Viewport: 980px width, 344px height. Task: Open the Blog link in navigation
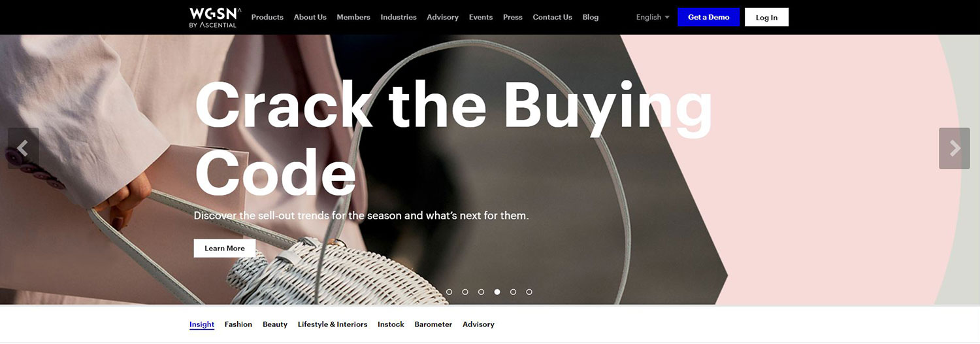[591, 17]
